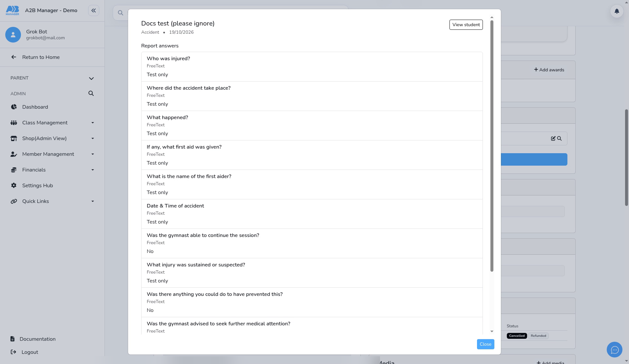Viewport: 629px width, 364px height.
Task: Expand the Shop(Admin View) submenu arrow
Action: coord(93,138)
